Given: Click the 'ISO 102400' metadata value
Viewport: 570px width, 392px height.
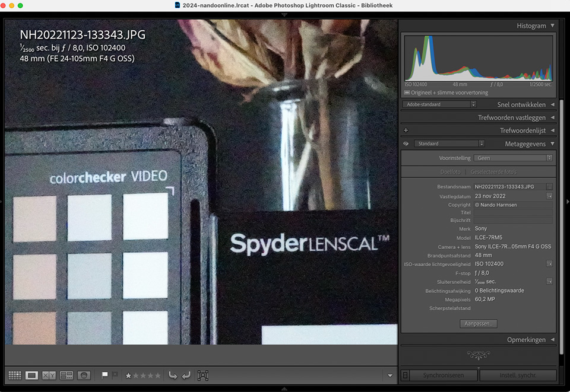Looking at the screenshot, I should pos(489,264).
